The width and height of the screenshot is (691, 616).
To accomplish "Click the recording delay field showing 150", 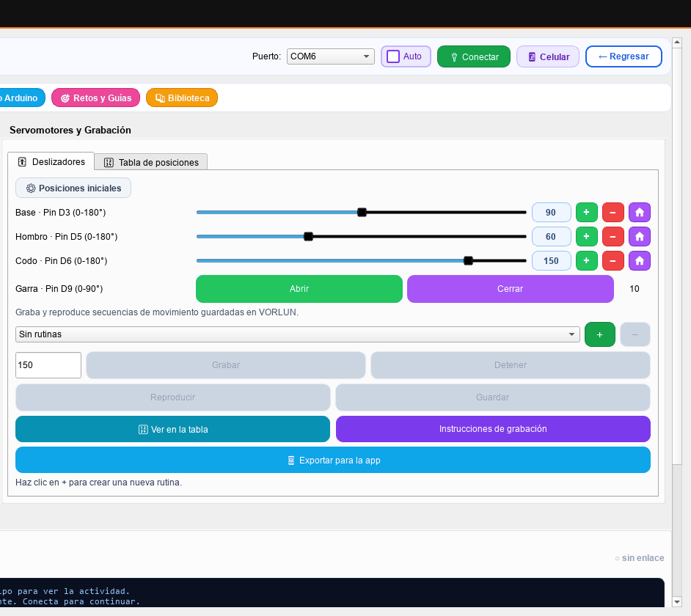I will click(x=48, y=365).
